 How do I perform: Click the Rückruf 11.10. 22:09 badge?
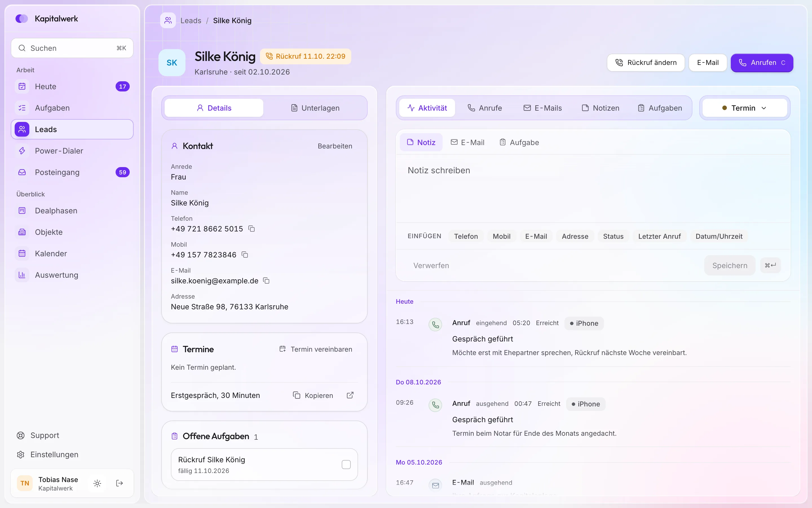[306, 56]
